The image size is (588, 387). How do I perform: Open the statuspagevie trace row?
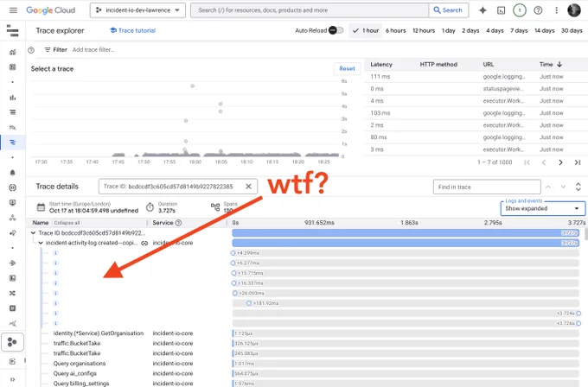click(x=476, y=89)
